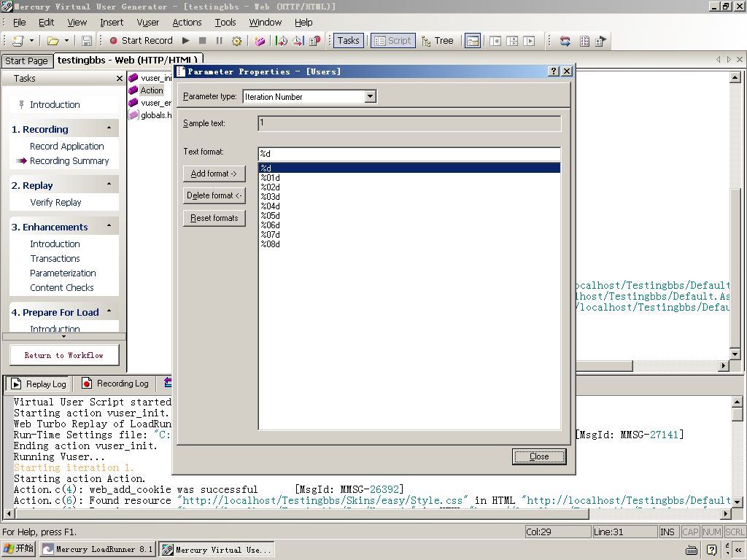The image size is (747, 560).
Task: Switch to Mercury LoadRunner 8.1 taskbar window
Action: pyautogui.click(x=98, y=549)
